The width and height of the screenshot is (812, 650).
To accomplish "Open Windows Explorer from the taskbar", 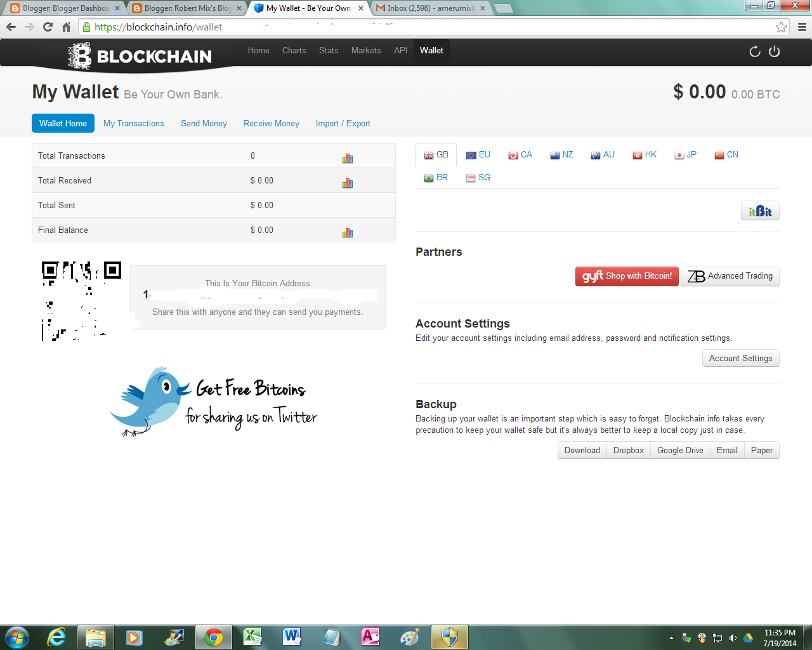I will click(x=96, y=637).
